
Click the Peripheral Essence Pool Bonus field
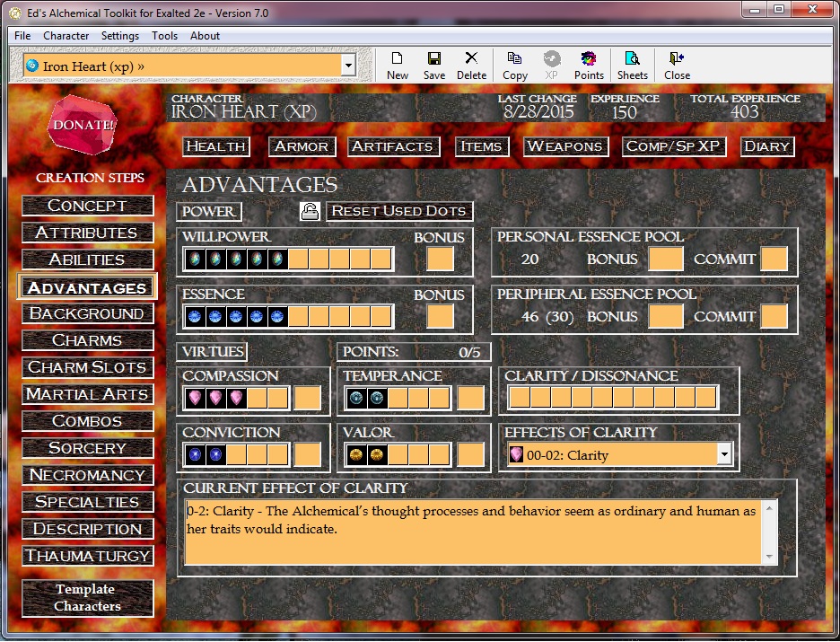pos(665,316)
